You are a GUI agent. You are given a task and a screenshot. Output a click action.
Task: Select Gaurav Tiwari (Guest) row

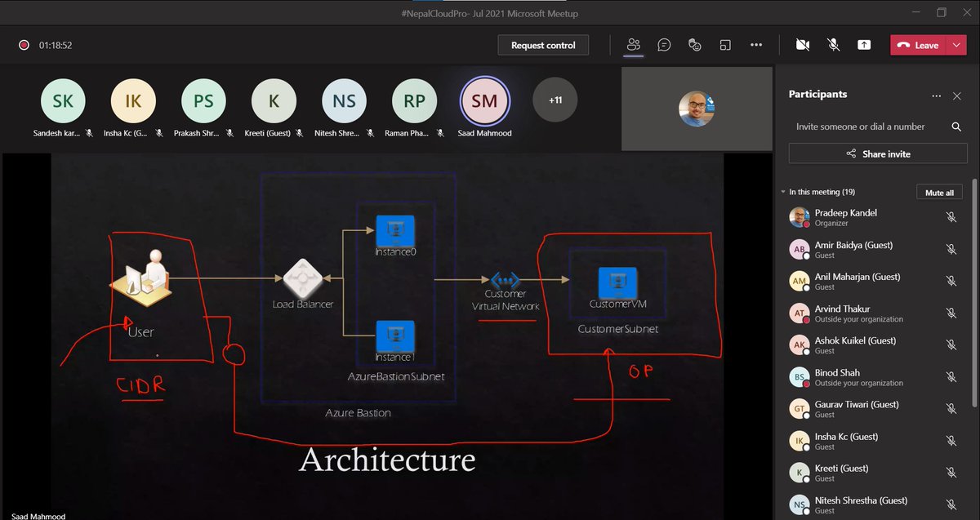coord(874,409)
